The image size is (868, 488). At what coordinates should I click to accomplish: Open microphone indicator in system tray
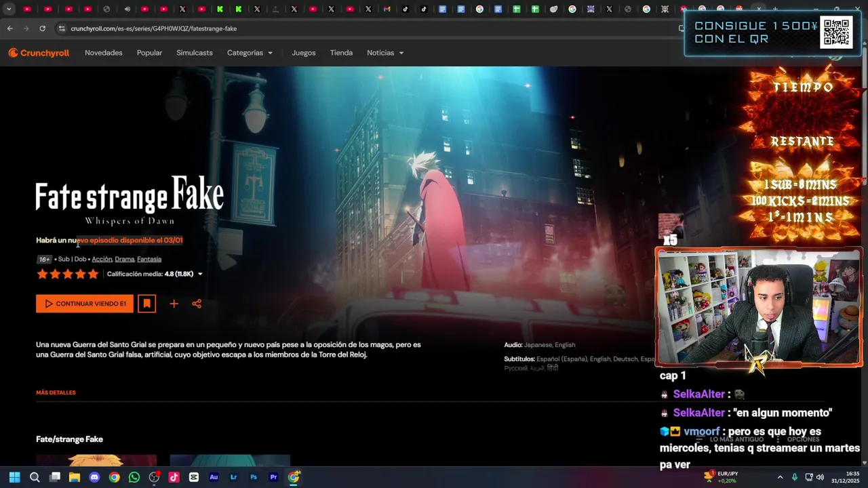coord(794,477)
